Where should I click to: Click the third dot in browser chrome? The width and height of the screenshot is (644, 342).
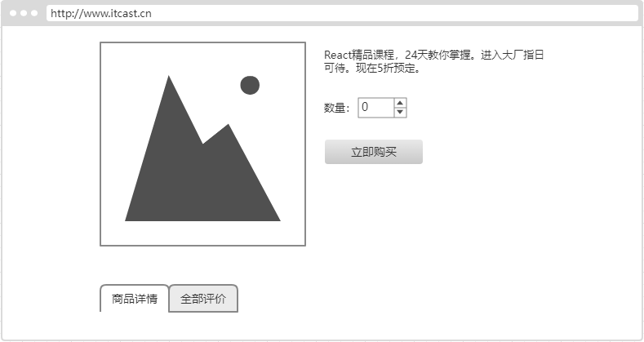click(x=34, y=13)
